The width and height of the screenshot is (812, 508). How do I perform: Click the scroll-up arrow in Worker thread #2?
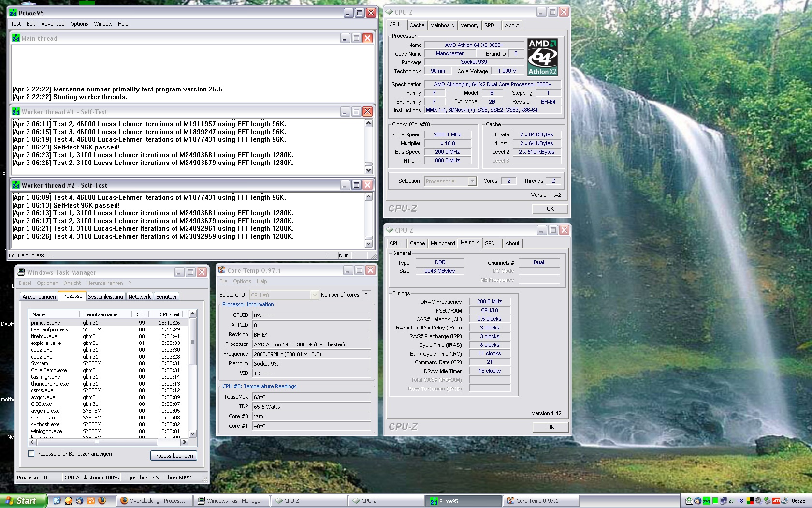[x=369, y=197]
